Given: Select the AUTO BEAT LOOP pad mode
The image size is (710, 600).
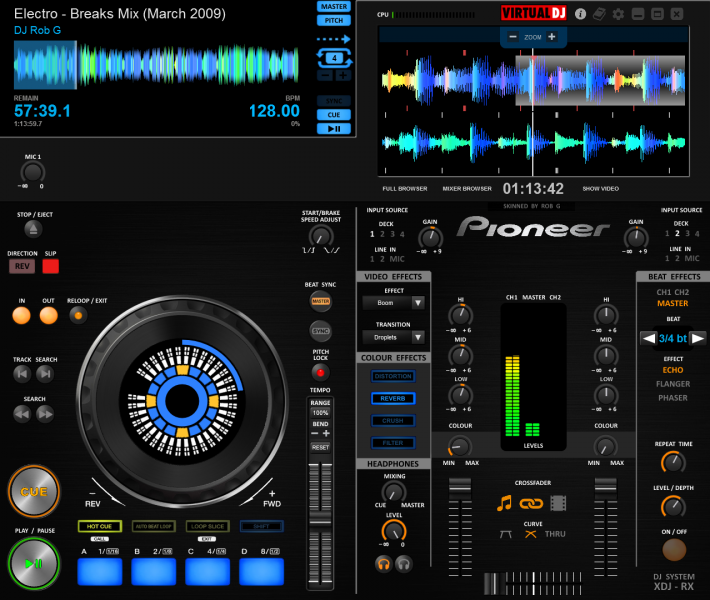Looking at the screenshot, I should pyautogui.click(x=154, y=526).
